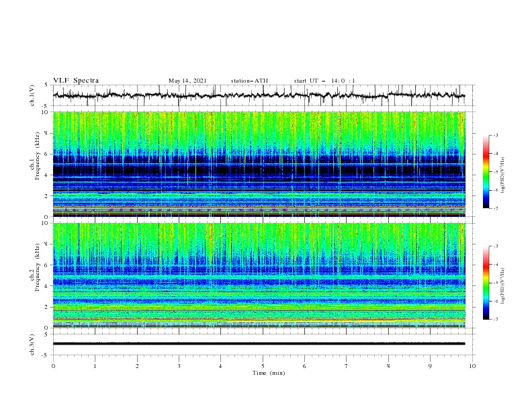The width and height of the screenshot is (532, 411).
Task: Click the ch.1 "Frequency (kHz)" axis label
Action: click(37, 156)
